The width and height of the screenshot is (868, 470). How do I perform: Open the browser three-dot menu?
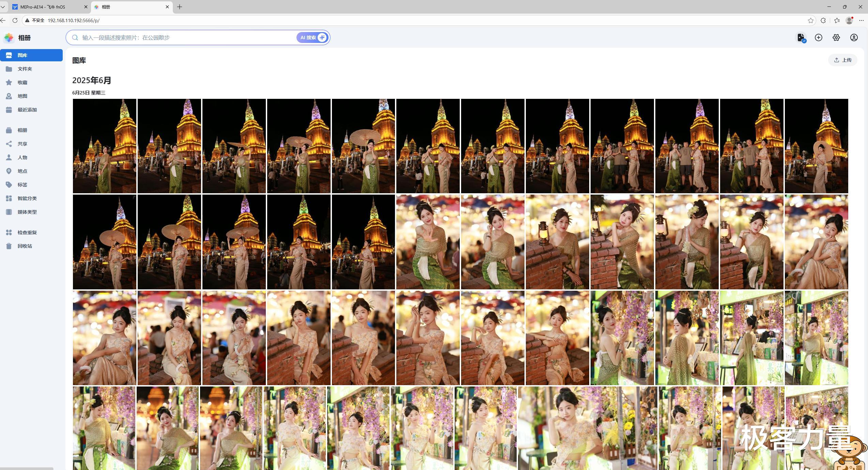click(x=862, y=20)
